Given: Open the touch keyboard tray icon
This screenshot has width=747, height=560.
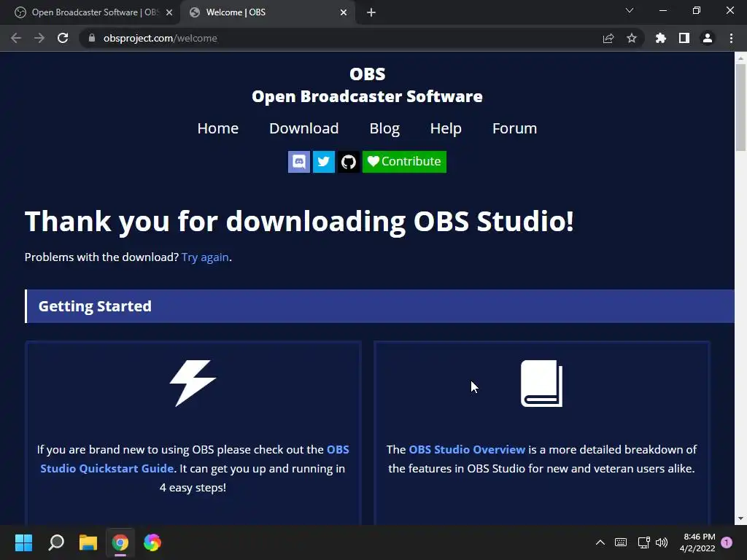Looking at the screenshot, I should 621,542.
